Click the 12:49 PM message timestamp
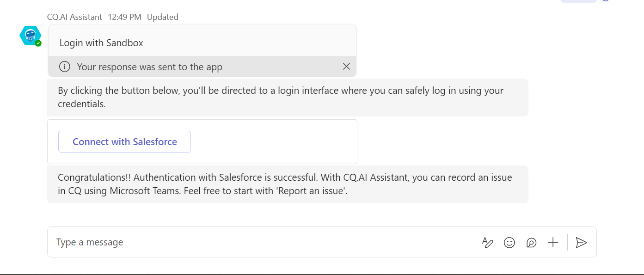Image resolution: width=644 pixels, height=275 pixels. pos(124,17)
